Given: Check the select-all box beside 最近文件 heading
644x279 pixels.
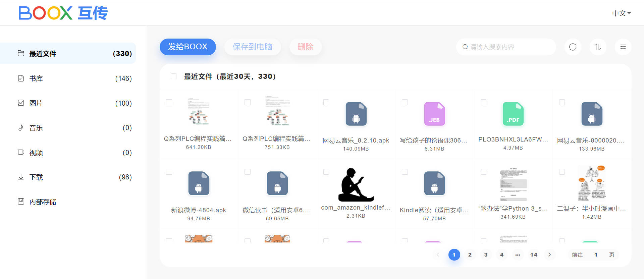Looking at the screenshot, I should (x=174, y=76).
